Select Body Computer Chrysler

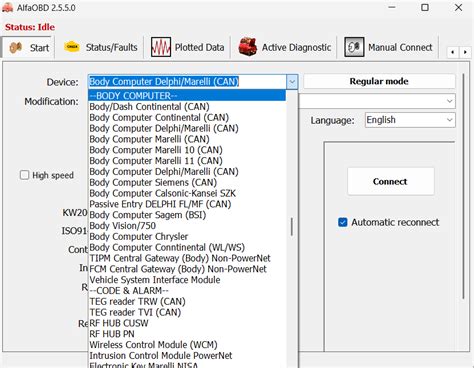click(187, 236)
